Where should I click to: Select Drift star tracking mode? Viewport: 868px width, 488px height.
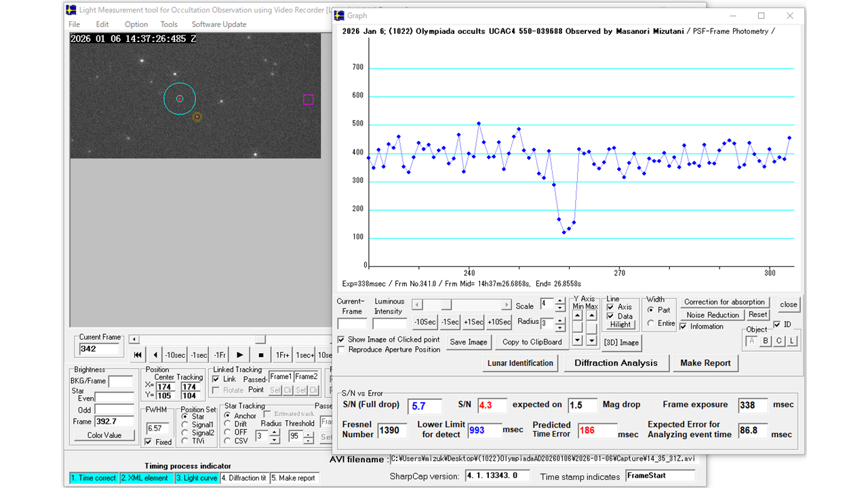[228, 424]
